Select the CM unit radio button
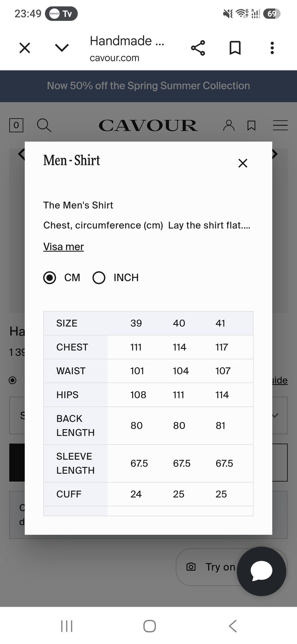The image size is (297, 644). tap(49, 277)
